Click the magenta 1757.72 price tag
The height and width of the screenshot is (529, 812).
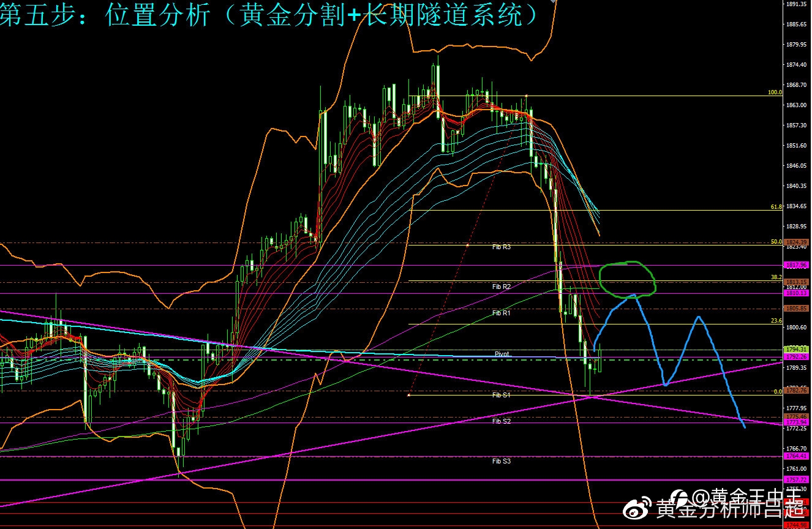[796, 480]
